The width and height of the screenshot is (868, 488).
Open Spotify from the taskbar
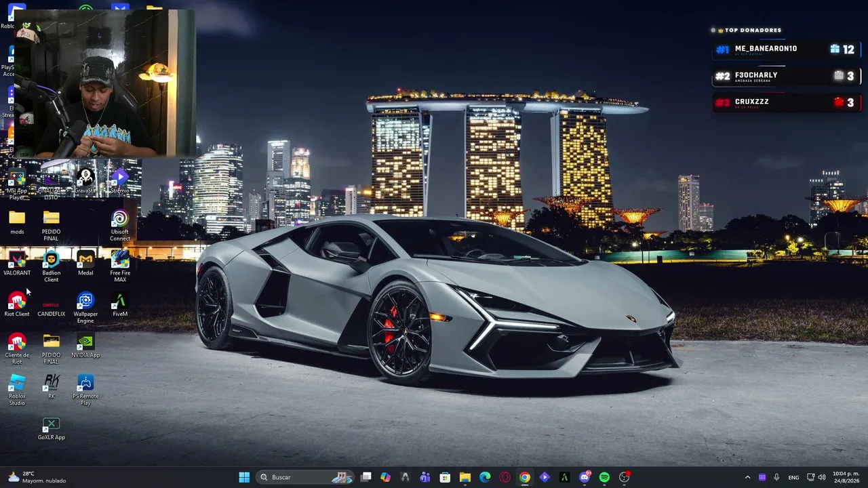pos(604,477)
